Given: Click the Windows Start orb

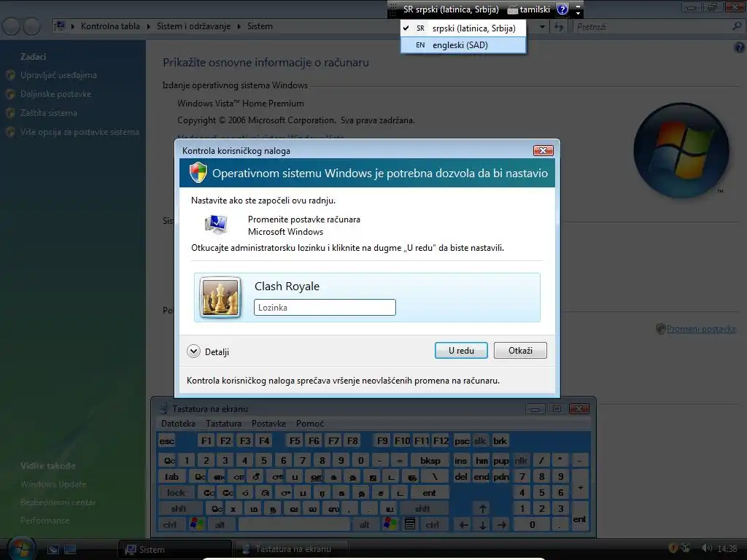Looking at the screenshot, I should 21,548.
